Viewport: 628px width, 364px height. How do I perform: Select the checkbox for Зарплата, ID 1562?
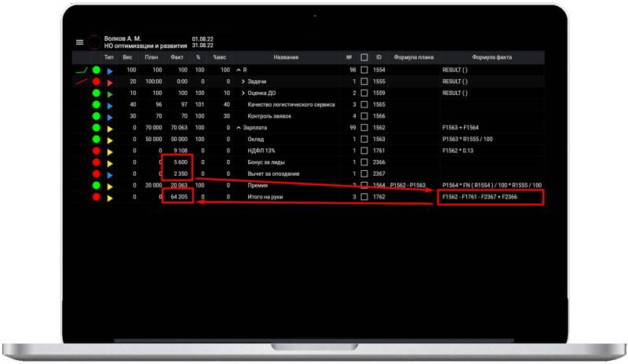point(364,128)
